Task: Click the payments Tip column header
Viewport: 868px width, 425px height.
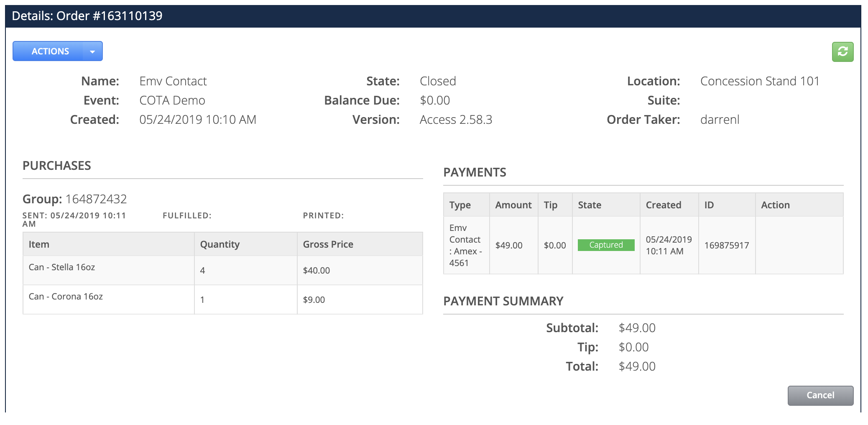Action: coord(555,205)
